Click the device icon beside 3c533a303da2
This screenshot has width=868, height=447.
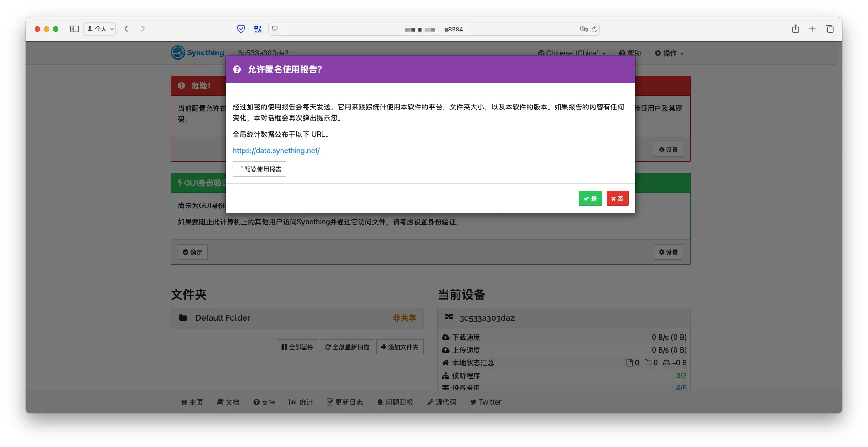click(449, 317)
